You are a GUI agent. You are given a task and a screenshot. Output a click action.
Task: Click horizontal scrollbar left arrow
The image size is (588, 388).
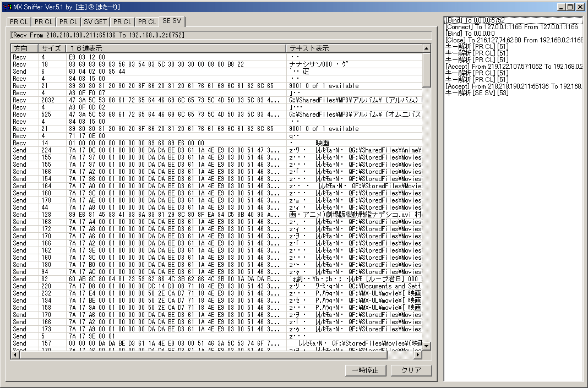(15, 354)
